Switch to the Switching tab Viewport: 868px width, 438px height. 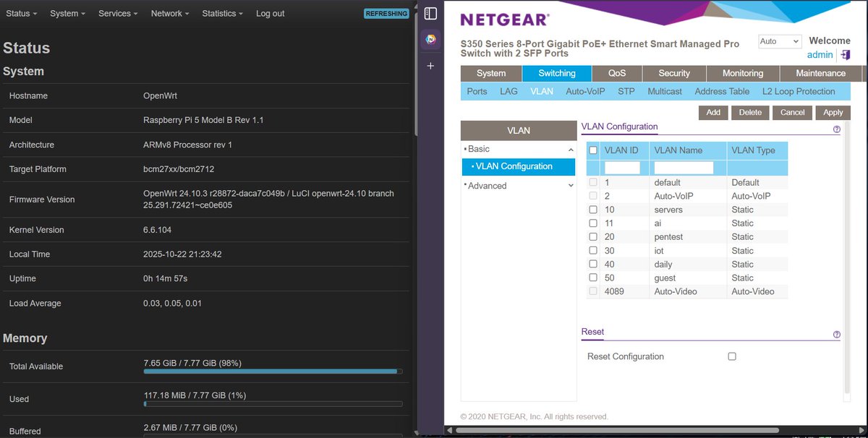point(557,73)
